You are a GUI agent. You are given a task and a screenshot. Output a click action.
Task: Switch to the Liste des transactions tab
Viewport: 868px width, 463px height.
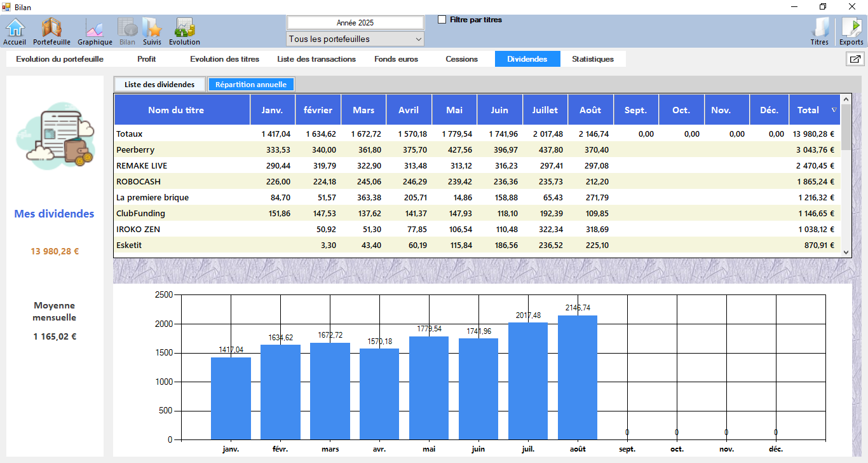pyautogui.click(x=316, y=59)
